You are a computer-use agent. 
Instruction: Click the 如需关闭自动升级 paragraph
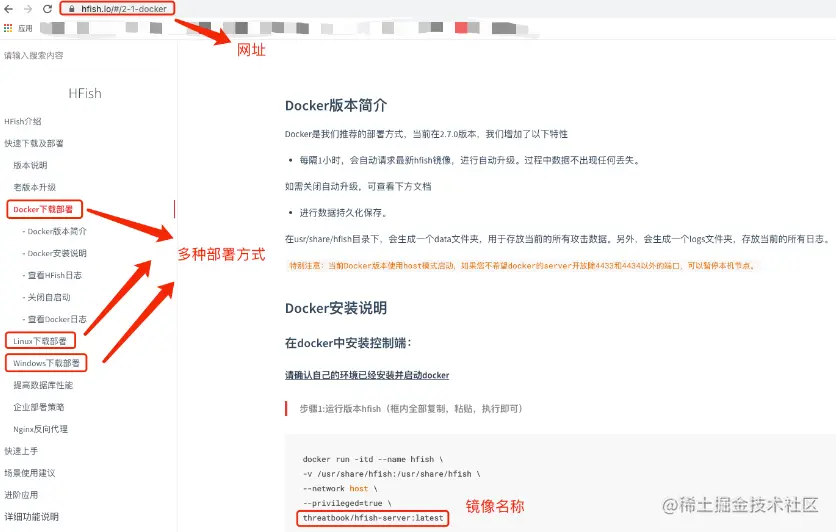pos(358,186)
